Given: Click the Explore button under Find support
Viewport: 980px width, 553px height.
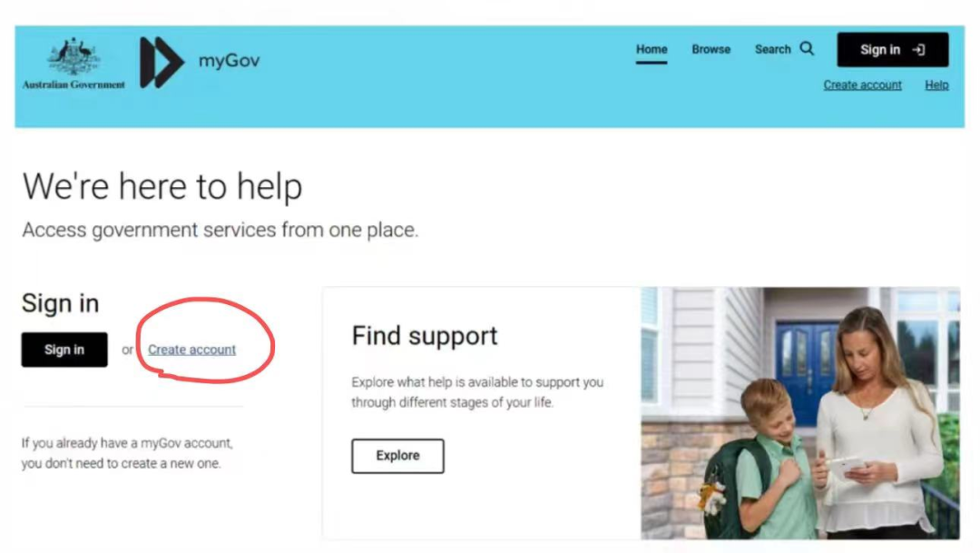Looking at the screenshot, I should (x=397, y=456).
